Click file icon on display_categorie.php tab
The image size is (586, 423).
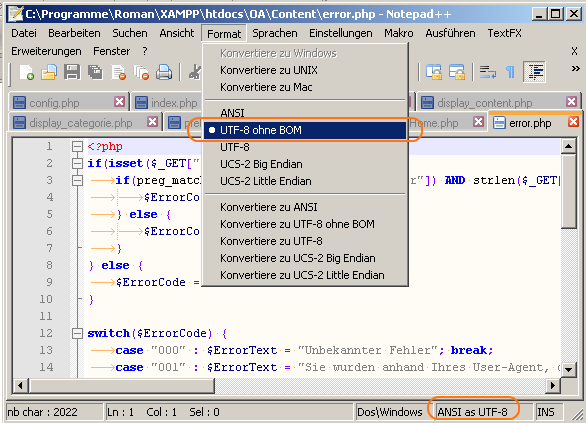pos(19,123)
